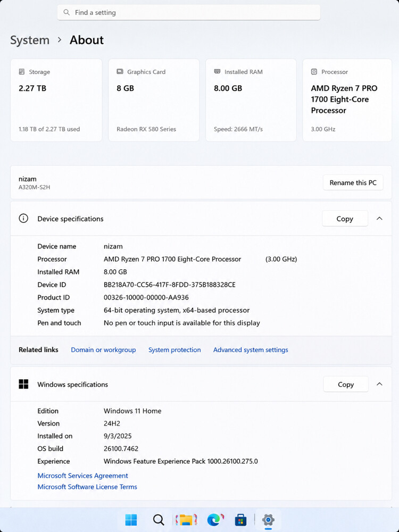Click the Edition value Windows 11 Home
The height and width of the screenshot is (532, 399).
[132, 411]
